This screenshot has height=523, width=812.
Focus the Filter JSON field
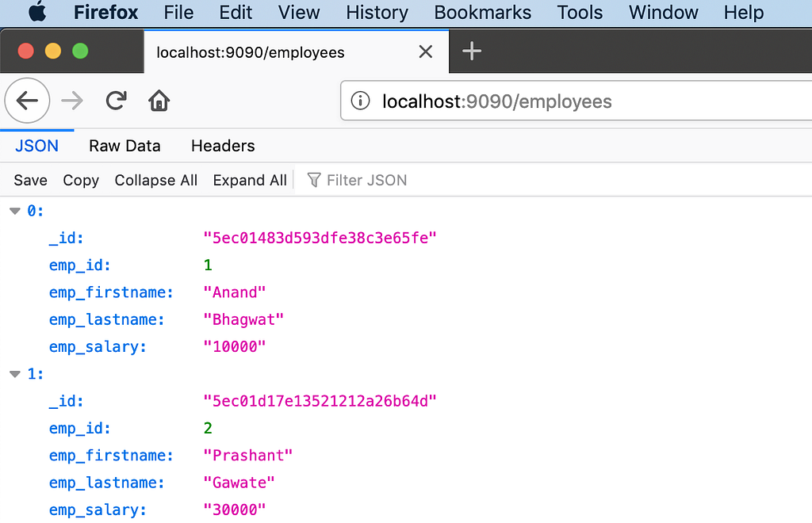[554, 180]
